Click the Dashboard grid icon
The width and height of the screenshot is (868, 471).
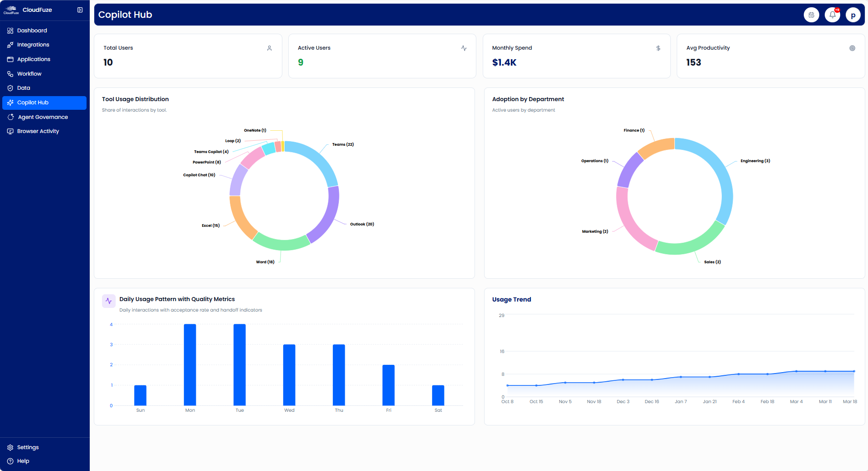coord(10,31)
